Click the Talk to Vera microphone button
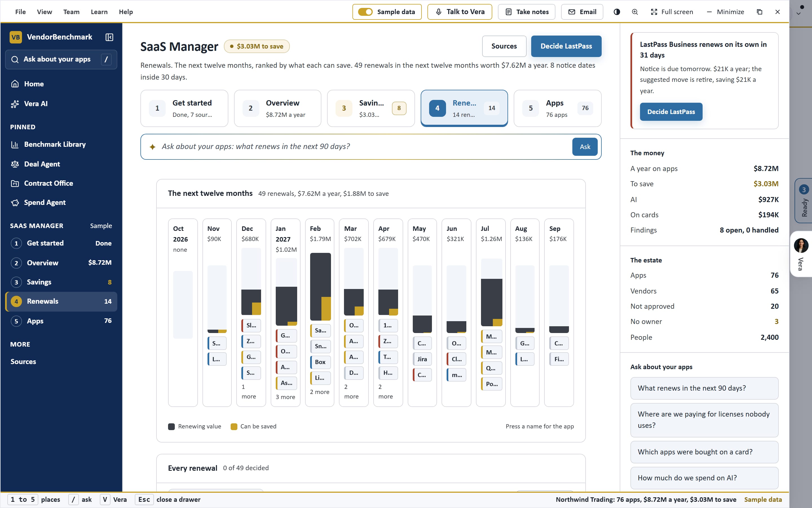Image resolution: width=812 pixels, height=508 pixels. pos(460,12)
